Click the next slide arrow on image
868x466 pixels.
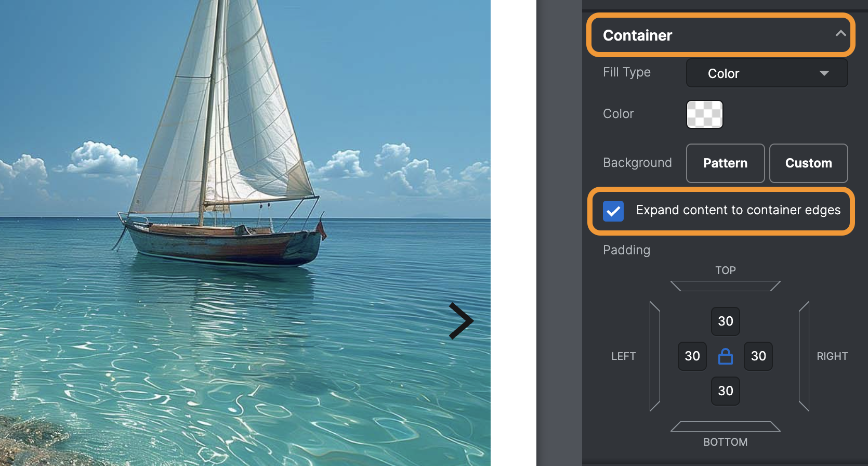(x=461, y=321)
